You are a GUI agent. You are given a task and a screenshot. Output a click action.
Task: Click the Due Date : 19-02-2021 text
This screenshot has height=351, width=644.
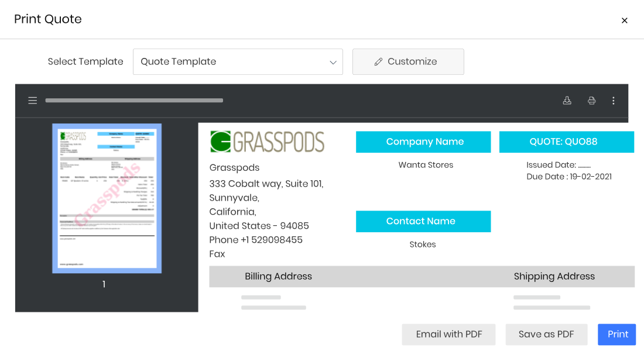(569, 177)
